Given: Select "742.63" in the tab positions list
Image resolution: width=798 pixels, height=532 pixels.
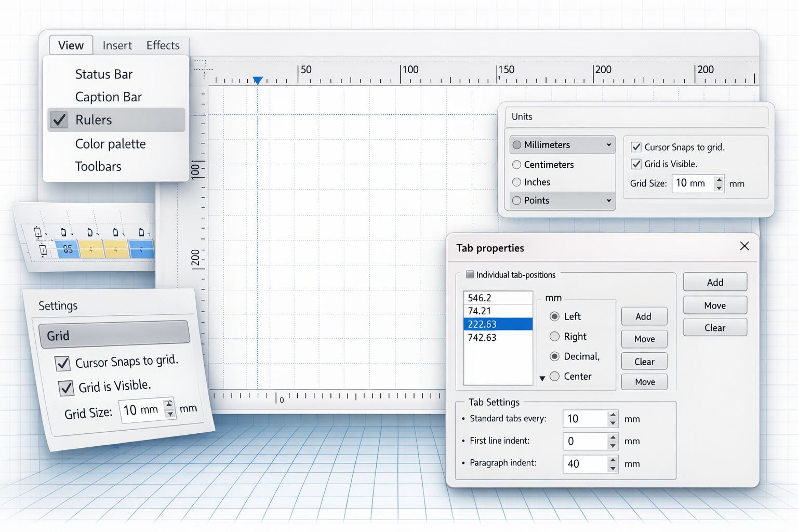Looking at the screenshot, I should (x=483, y=337).
